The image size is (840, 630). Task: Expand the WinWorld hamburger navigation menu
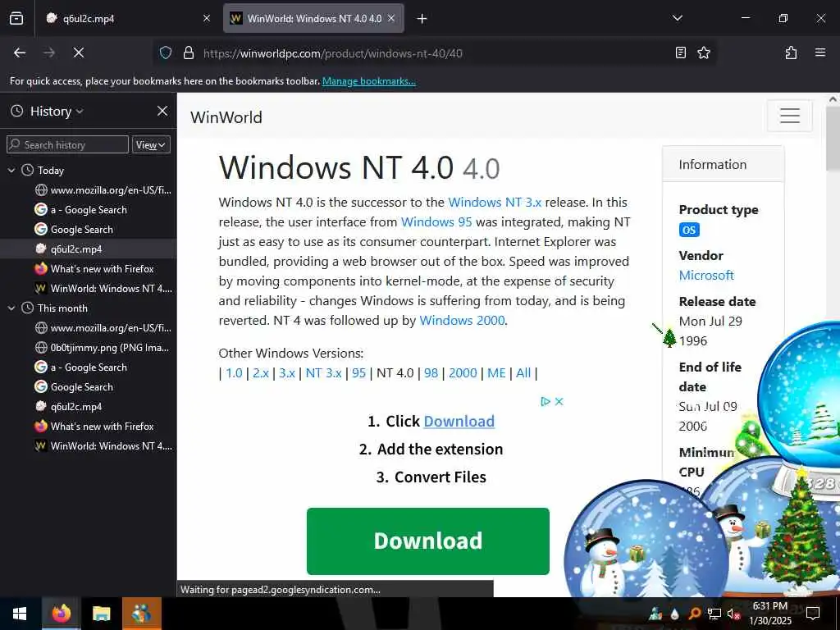790,115
